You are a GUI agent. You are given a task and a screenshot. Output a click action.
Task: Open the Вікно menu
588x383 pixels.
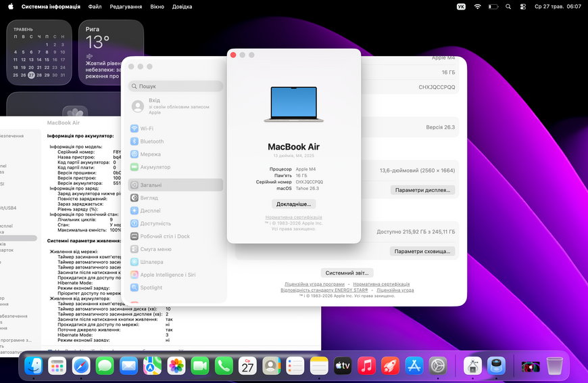click(157, 6)
